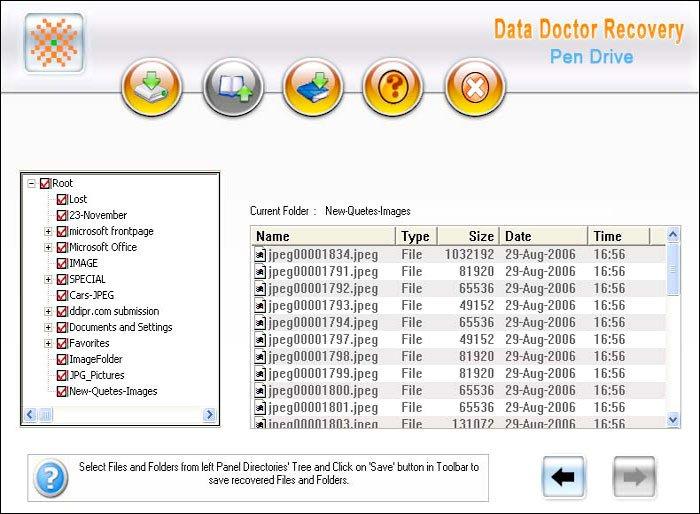The height and width of the screenshot is (514, 700).
Task: Toggle the 23-November folder checkbox
Action: click(62, 216)
